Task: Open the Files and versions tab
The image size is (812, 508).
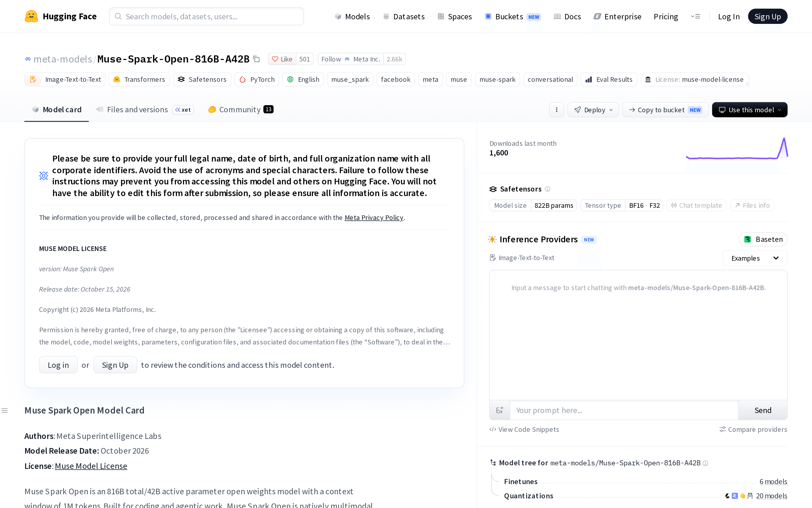Action: [145, 109]
